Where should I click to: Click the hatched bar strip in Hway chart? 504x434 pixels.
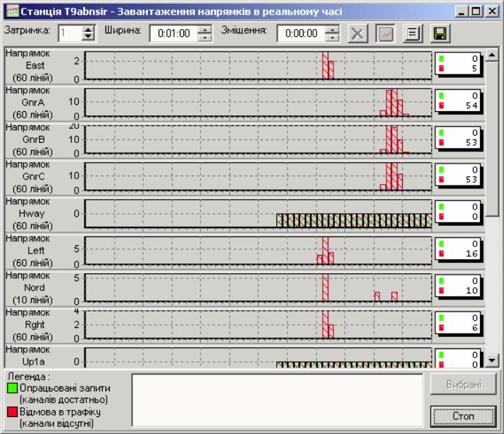pos(354,220)
